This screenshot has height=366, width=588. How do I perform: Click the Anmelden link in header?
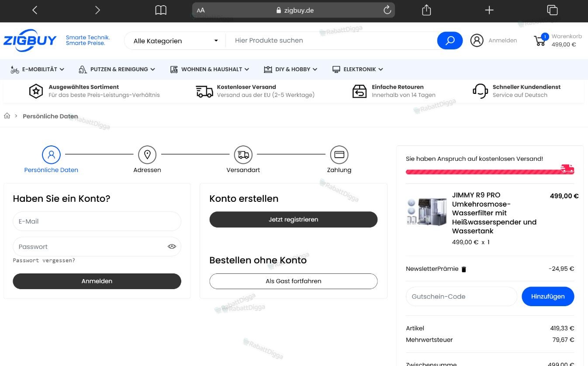tap(502, 41)
